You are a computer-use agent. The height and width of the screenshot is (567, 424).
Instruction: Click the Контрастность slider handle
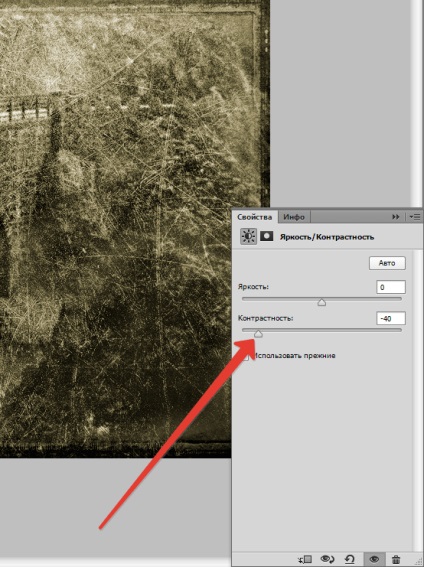[x=258, y=333]
